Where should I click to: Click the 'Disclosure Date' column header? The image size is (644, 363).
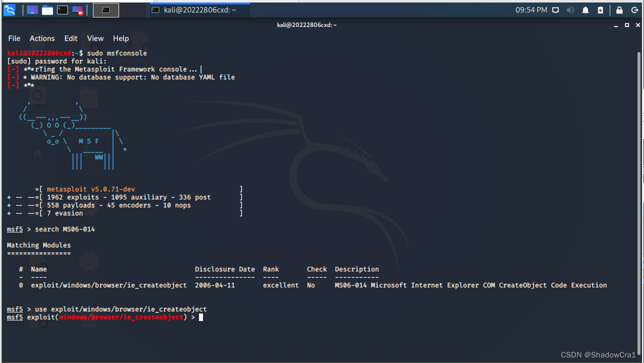click(x=225, y=269)
